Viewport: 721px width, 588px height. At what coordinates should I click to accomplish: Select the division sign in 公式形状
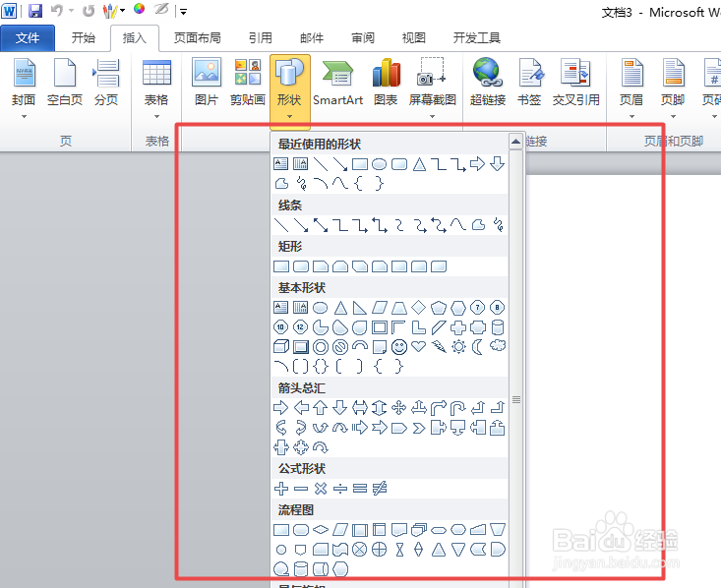point(340,489)
